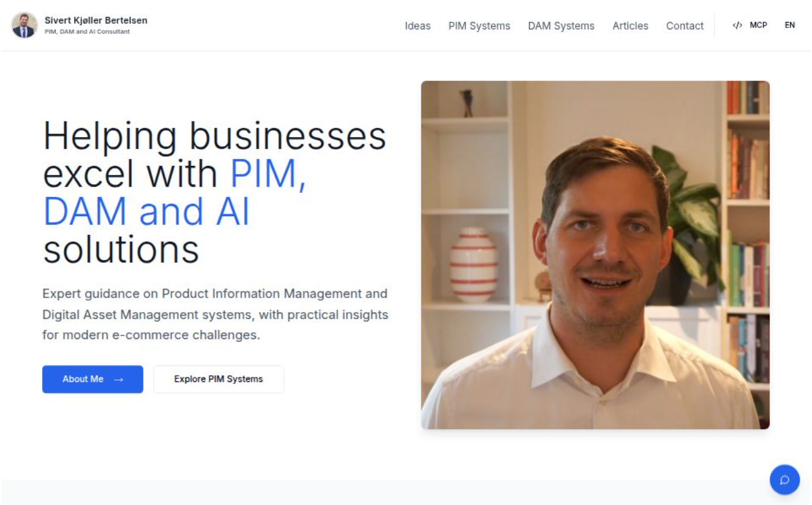
Task: Click the PIM, DAM and AI Consultant subtitle
Action: 87,32
